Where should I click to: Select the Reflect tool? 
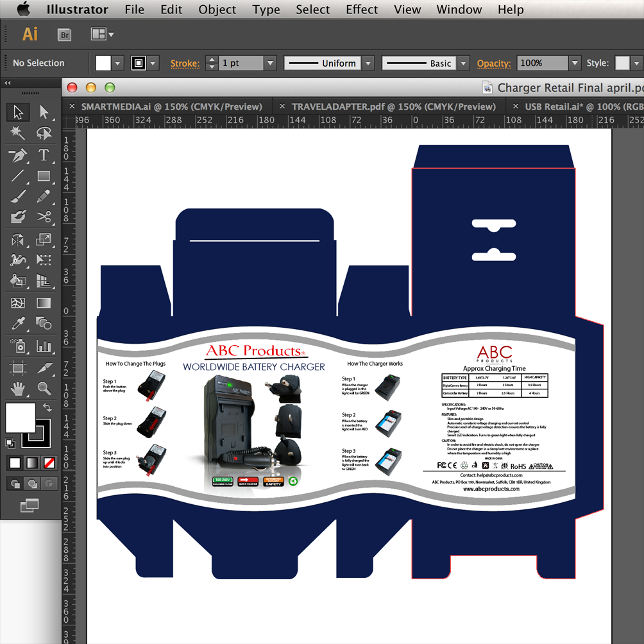(x=18, y=239)
